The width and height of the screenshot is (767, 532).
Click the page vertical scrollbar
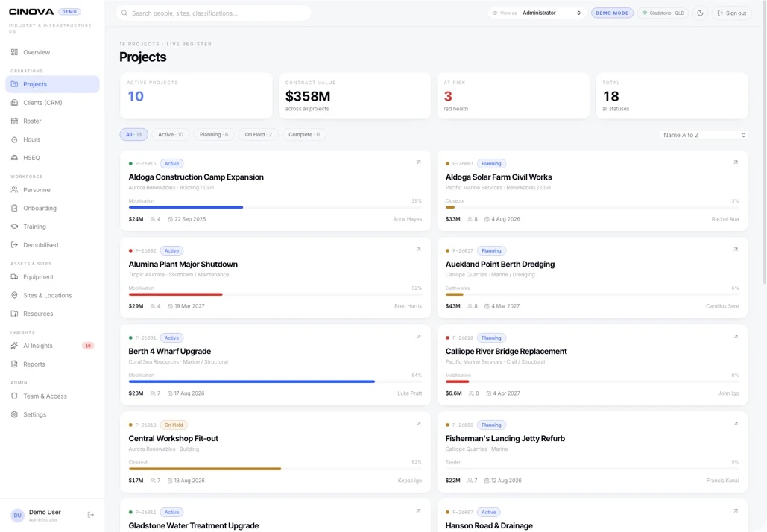click(x=764, y=142)
